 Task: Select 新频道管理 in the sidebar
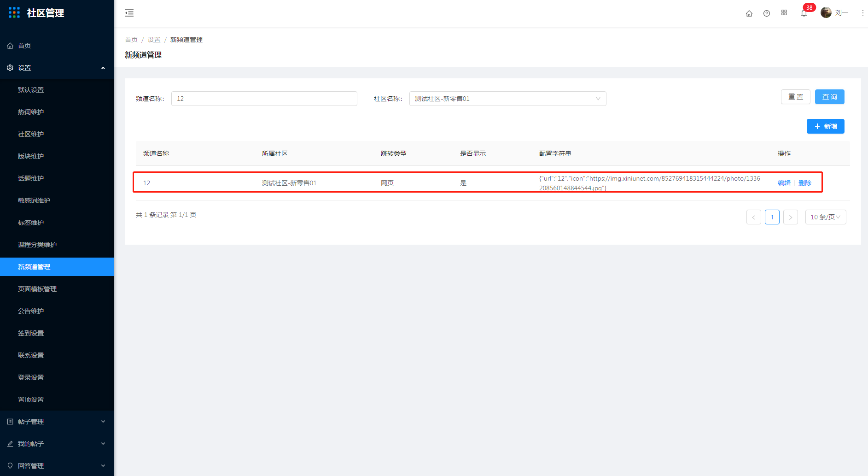[x=57, y=267]
